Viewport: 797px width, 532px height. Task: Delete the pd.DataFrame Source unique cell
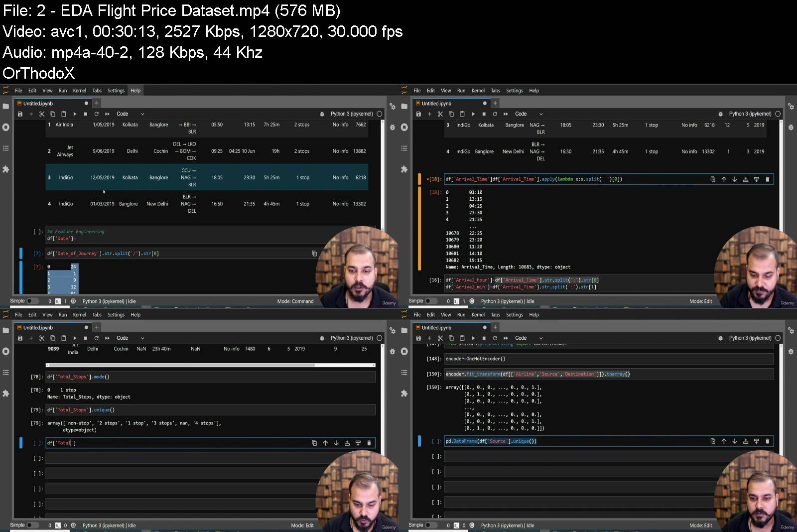click(x=767, y=441)
